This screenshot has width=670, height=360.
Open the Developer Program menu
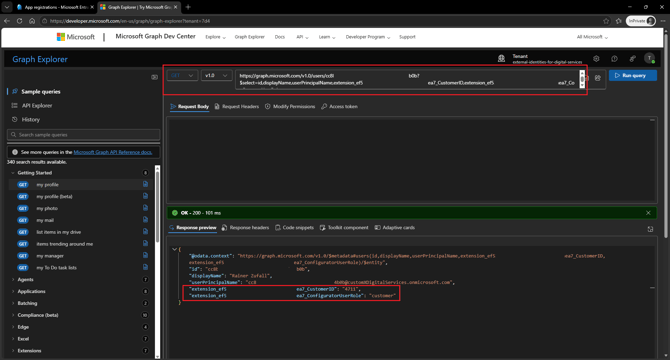click(x=368, y=37)
